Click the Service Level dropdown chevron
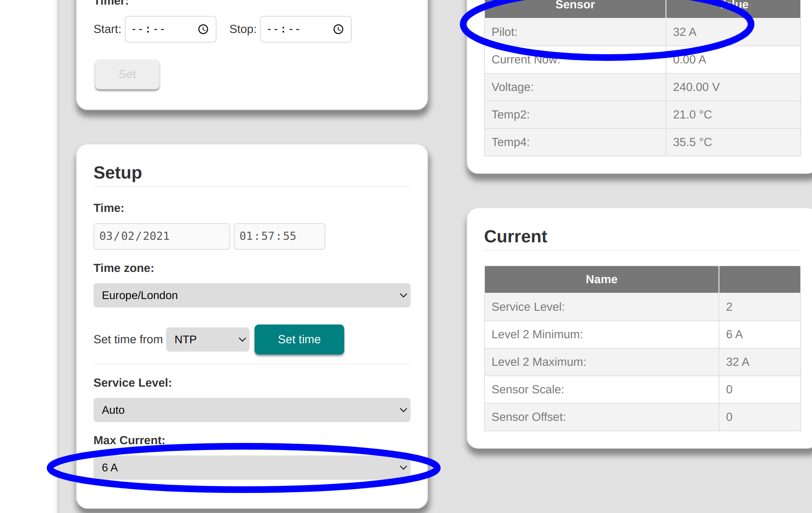 coord(403,410)
